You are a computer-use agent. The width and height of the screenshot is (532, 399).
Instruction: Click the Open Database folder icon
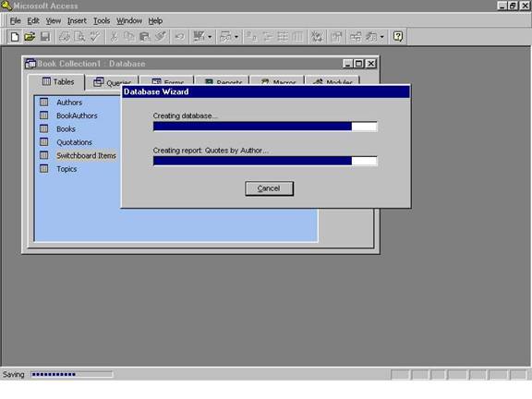[x=30, y=37]
